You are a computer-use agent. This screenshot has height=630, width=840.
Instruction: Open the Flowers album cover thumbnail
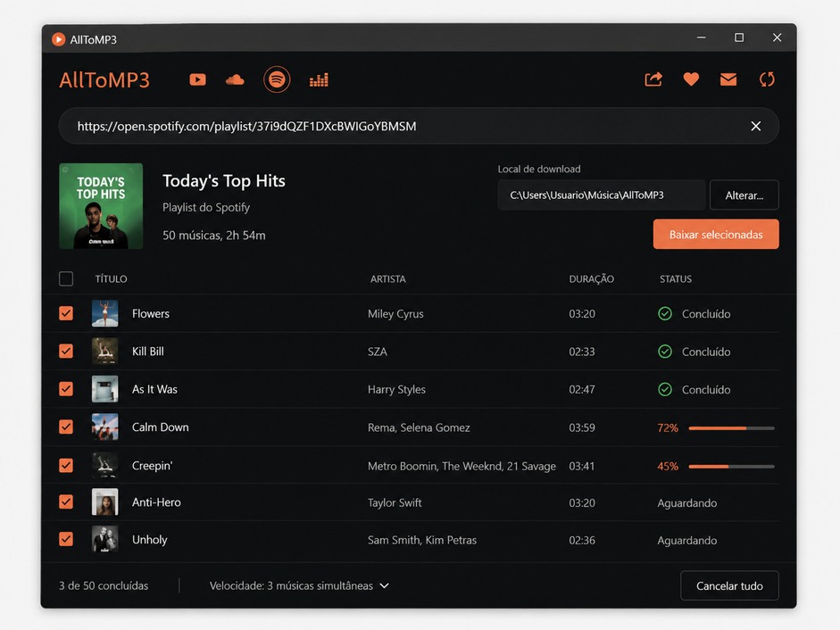tap(105, 313)
